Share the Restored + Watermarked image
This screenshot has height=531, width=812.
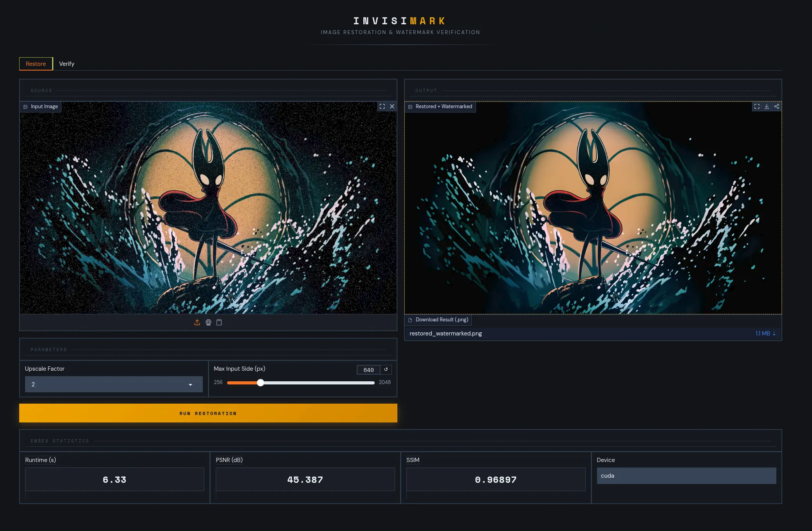(777, 106)
